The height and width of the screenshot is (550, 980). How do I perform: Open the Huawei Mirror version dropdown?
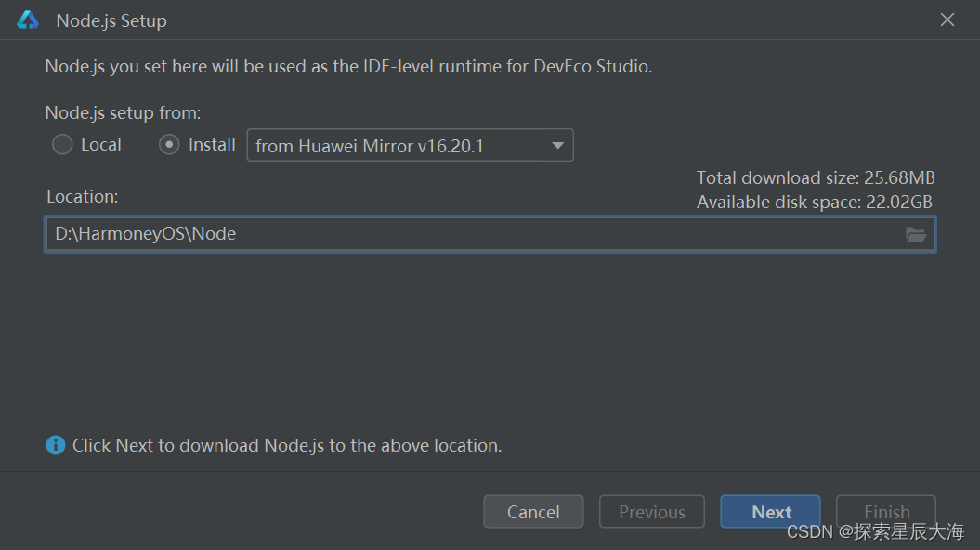point(410,145)
